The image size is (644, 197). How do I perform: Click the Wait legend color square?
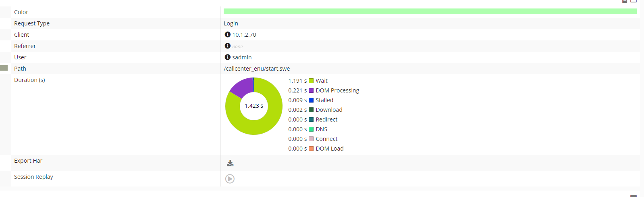coord(311,81)
